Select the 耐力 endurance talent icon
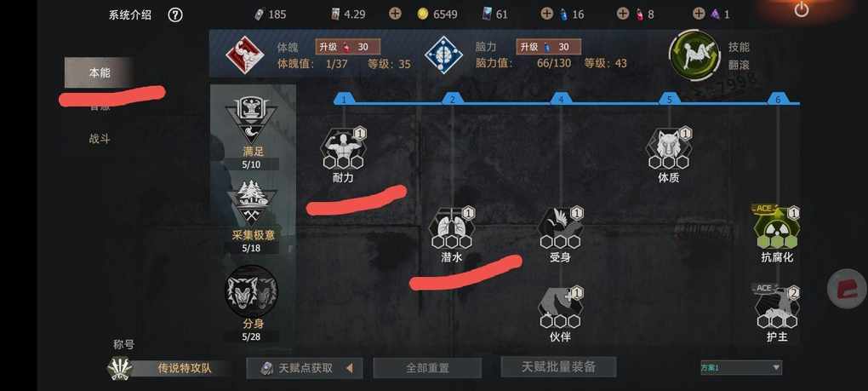This screenshot has height=391, width=868. [343, 148]
